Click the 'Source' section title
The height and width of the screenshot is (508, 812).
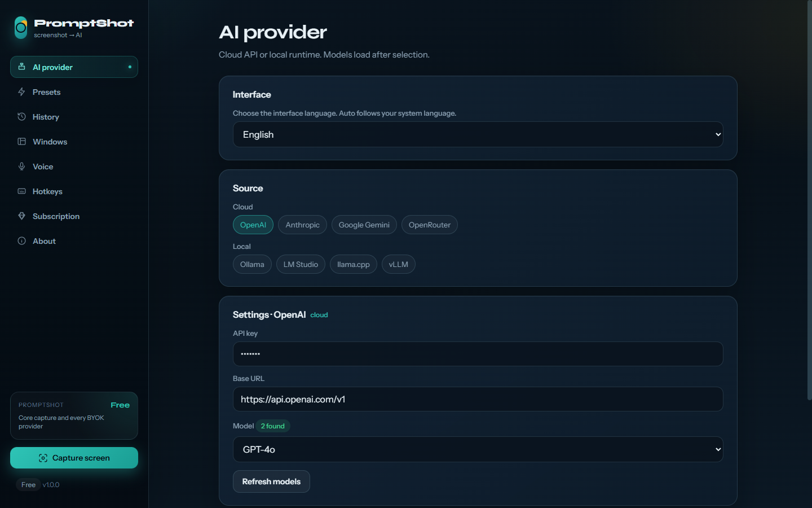coord(248,188)
